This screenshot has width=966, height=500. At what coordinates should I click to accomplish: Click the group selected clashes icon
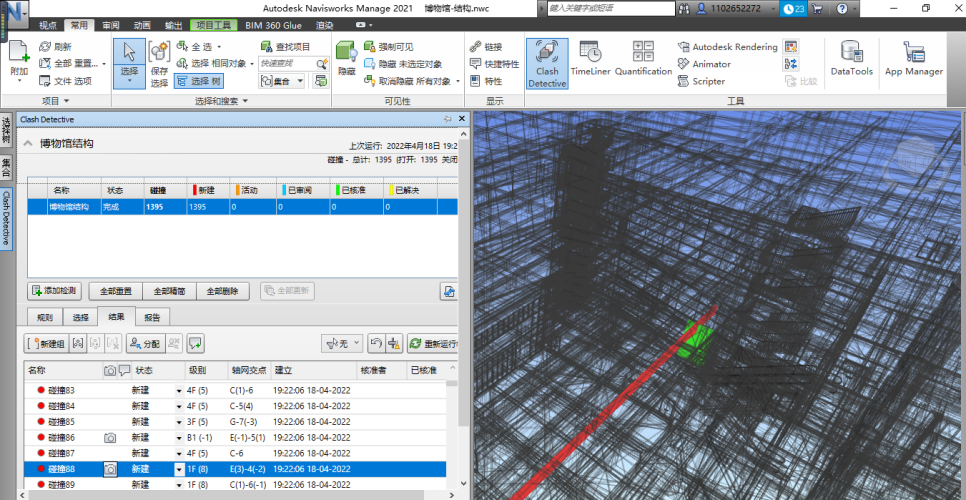78,344
